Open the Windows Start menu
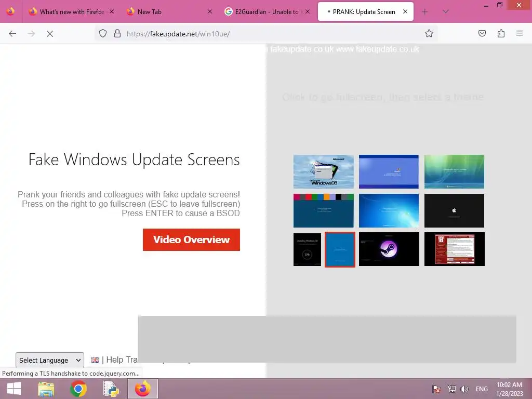The image size is (532, 399). tap(14, 389)
